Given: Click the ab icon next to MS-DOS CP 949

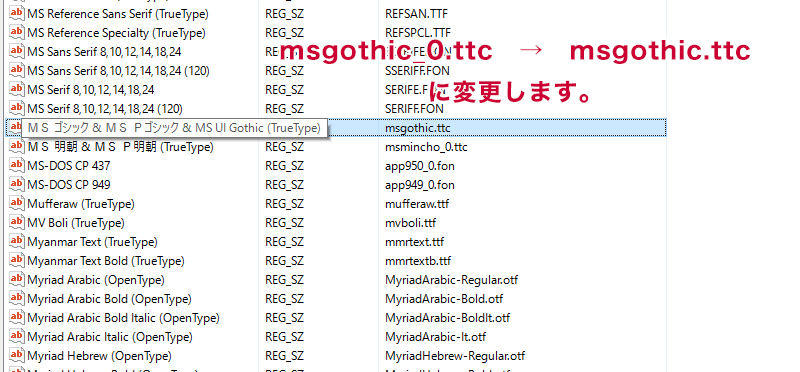Looking at the screenshot, I should pyautogui.click(x=17, y=185).
